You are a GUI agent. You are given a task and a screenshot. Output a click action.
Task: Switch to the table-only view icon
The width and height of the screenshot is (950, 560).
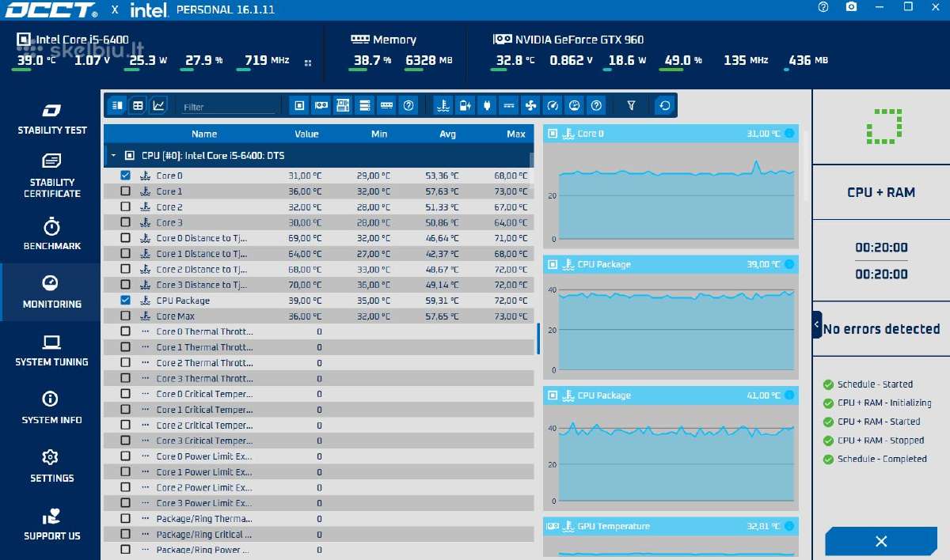[138, 105]
